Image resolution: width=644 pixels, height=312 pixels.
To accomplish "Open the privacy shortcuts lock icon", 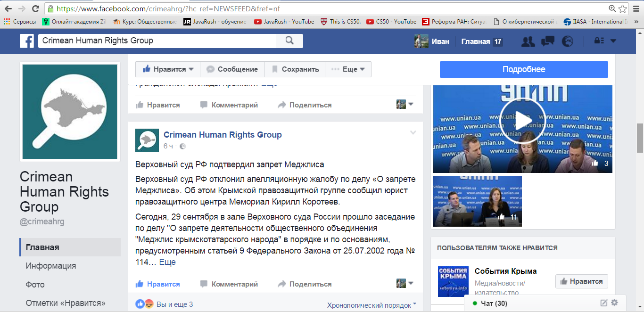I will coord(599,41).
